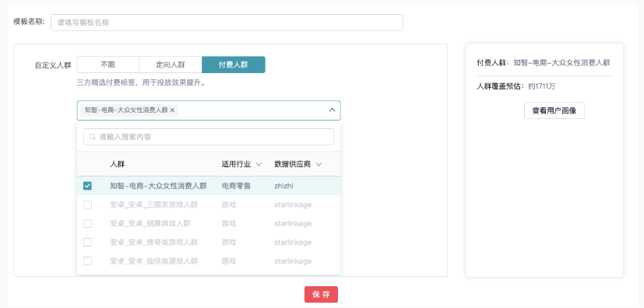The width and height of the screenshot is (644, 308).
Task: Click row text 安卓_安卓_传奇类游戏人群
Action: [x=154, y=243]
